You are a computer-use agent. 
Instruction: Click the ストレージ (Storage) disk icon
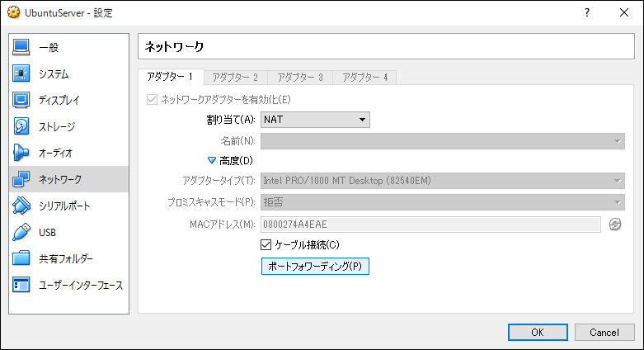coord(22,127)
